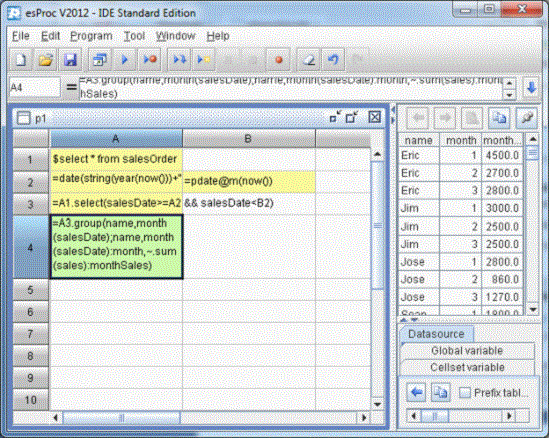The height and width of the screenshot is (439, 550).
Task: Click the copy icon beside Prefix table checkbox
Action: pos(441,392)
